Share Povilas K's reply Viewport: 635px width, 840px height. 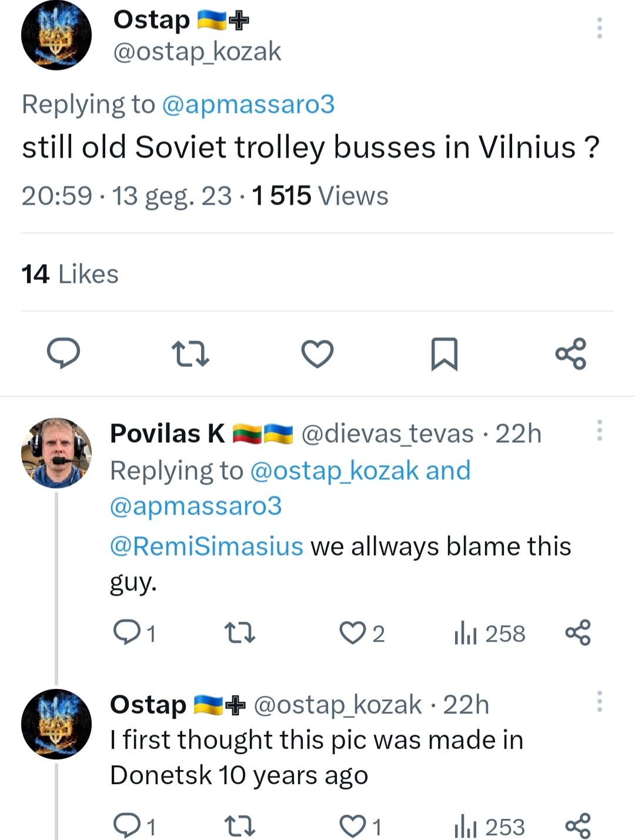[x=577, y=633]
